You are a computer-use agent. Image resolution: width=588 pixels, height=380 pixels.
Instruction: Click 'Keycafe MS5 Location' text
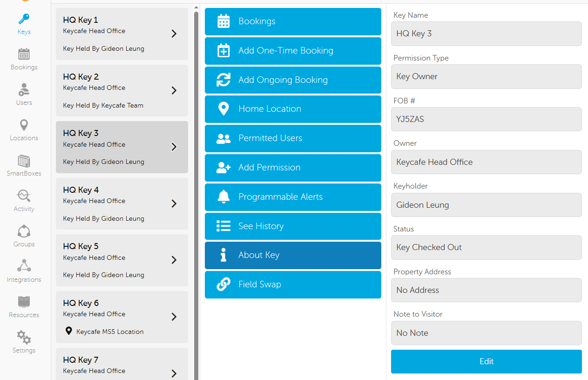click(x=110, y=332)
